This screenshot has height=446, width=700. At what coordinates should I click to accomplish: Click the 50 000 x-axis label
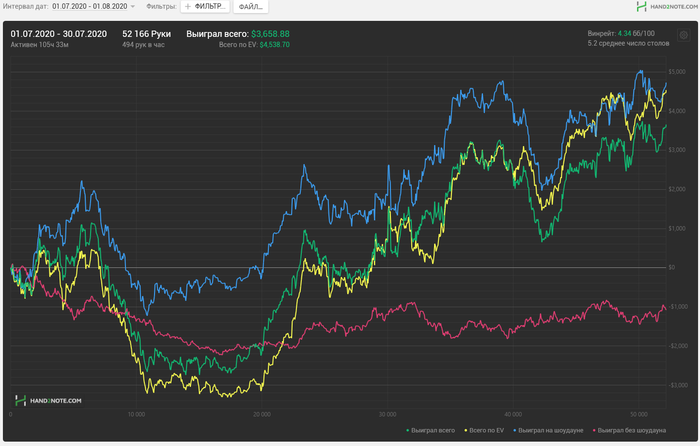click(x=639, y=415)
